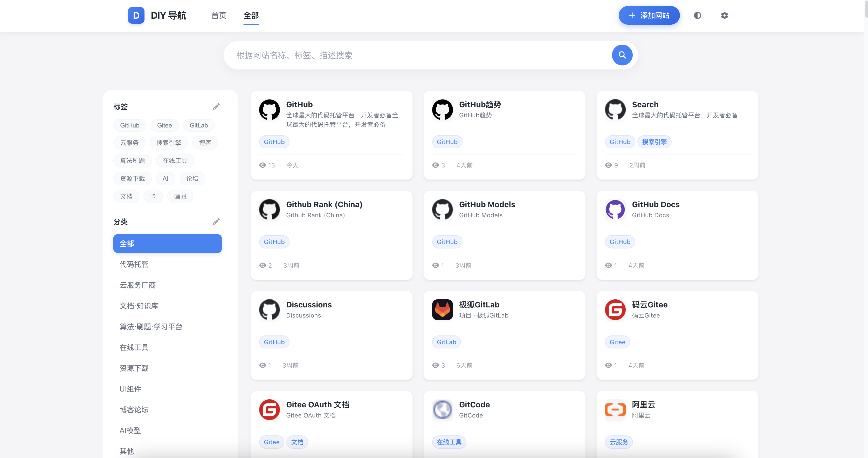Image resolution: width=868 pixels, height=458 pixels.
Task: Click the GitCode globe icon
Action: coord(442,409)
